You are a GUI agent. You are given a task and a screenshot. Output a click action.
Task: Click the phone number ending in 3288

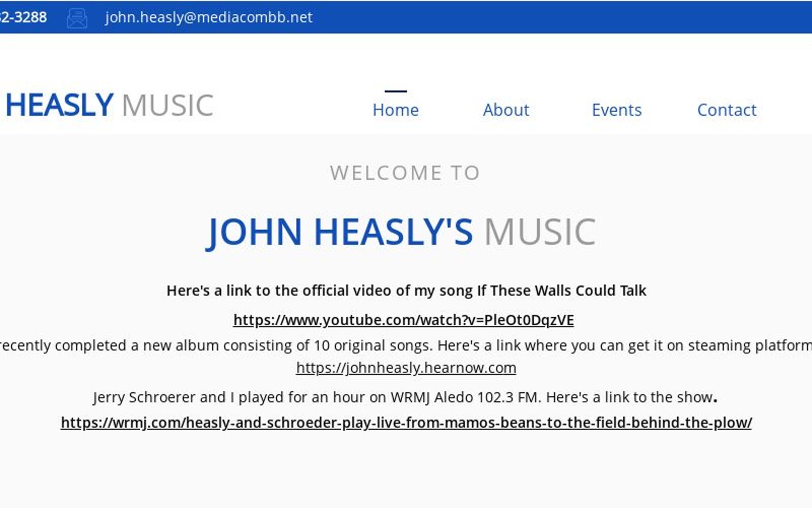pyautogui.click(x=23, y=17)
